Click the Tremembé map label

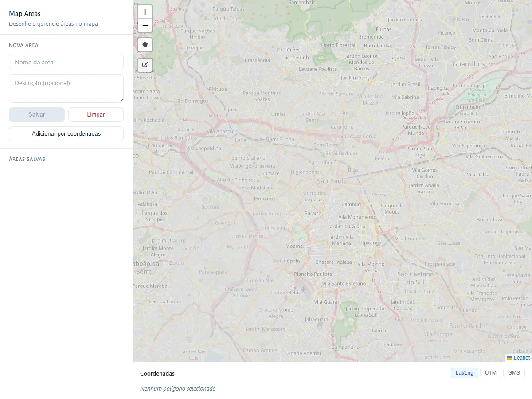pyautogui.click(x=372, y=37)
